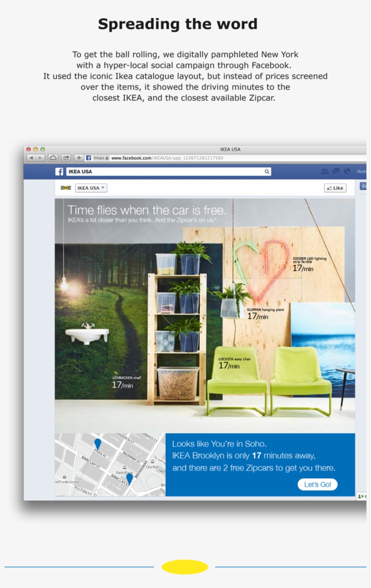Open the Facebook logo home icon
This screenshot has width=371, height=588.
click(59, 171)
